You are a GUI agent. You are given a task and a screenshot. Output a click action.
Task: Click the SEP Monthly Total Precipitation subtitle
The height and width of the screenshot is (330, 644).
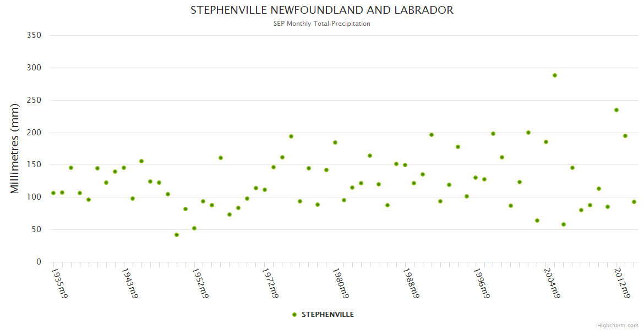click(x=322, y=24)
